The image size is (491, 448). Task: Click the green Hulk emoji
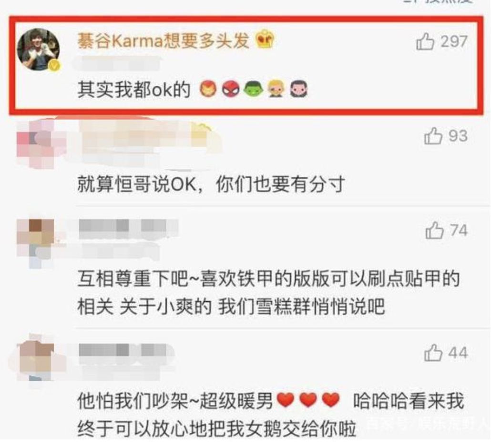tap(253, 89)
